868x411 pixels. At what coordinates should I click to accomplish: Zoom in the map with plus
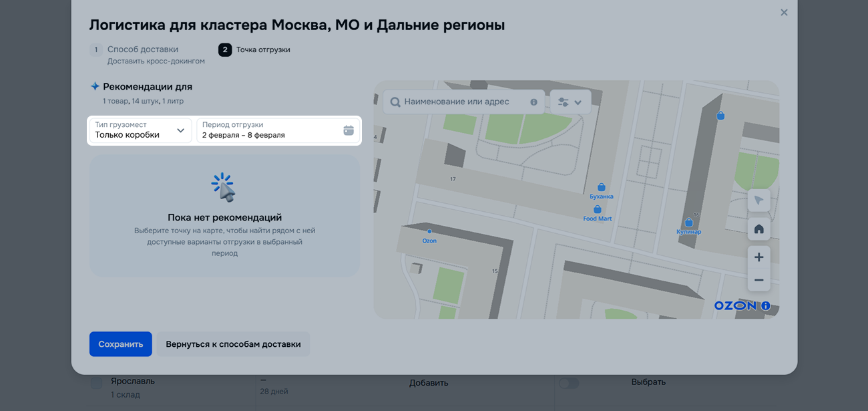(758, 257)
